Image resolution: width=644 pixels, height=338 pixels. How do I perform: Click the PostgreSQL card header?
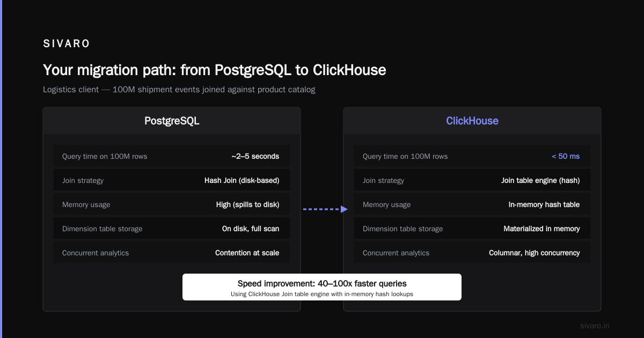[172, 121]
